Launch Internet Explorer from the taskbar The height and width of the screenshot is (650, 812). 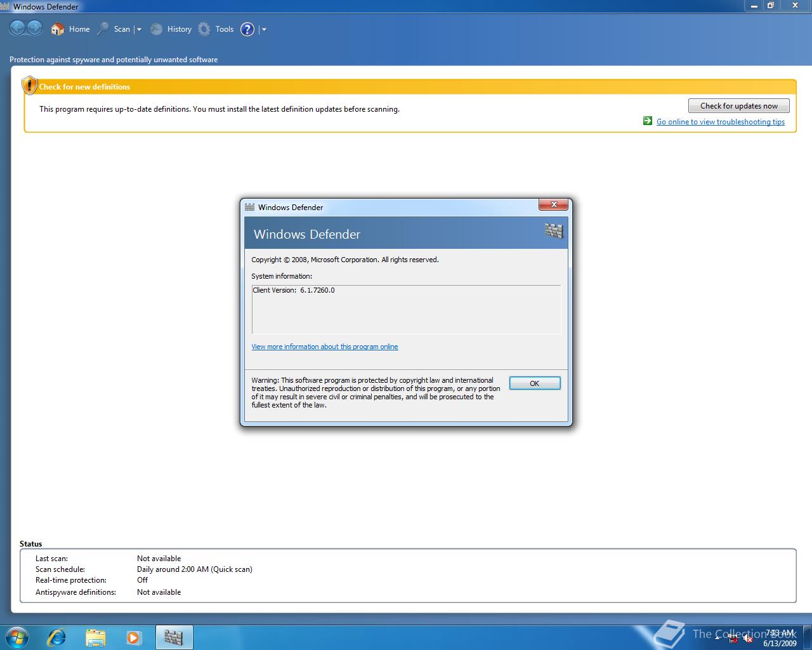[56, 637]
